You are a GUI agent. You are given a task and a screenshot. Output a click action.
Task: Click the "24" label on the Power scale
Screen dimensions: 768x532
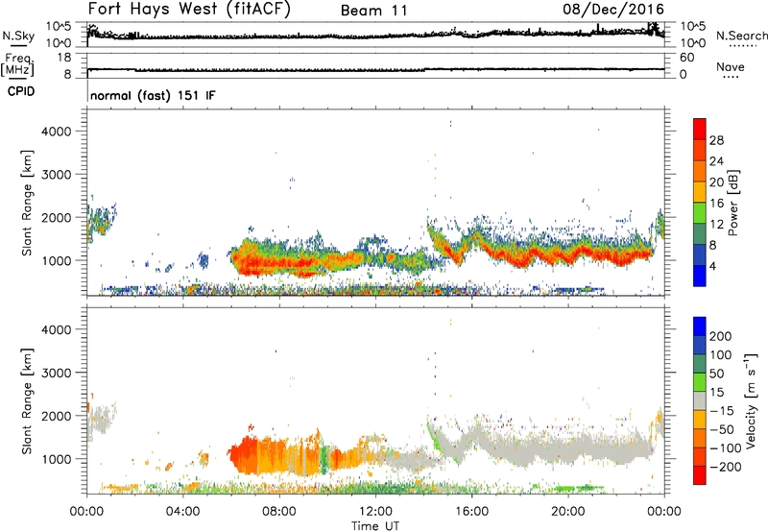pyautogui.click(x=716, y=161)
